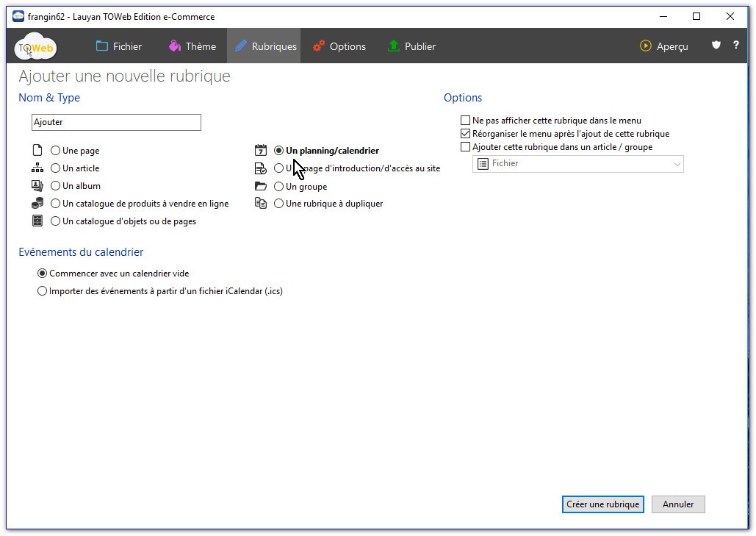Check Ajouter cette rubrique dans un article

point(465,147)
